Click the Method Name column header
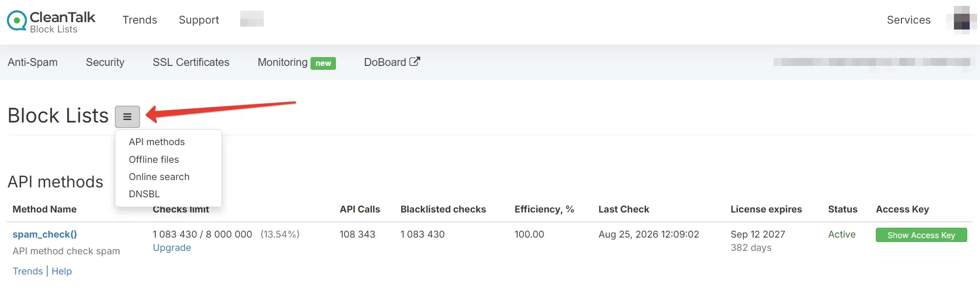 click(44, 209)
